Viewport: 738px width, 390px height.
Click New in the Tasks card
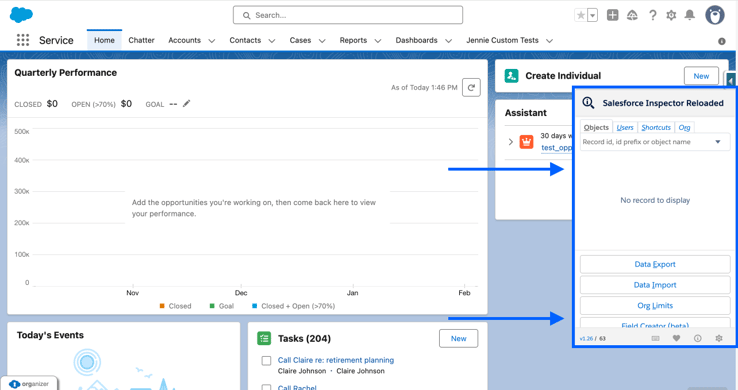(458, 338)
